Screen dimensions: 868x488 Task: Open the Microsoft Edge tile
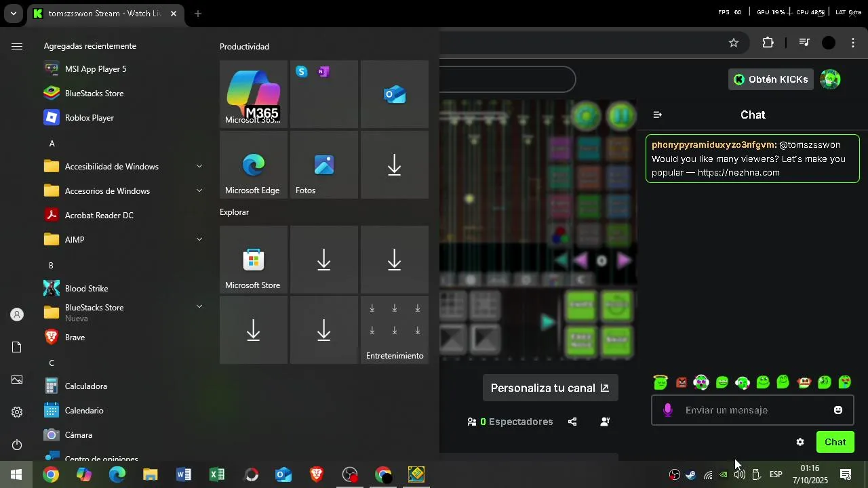(254, 165)
